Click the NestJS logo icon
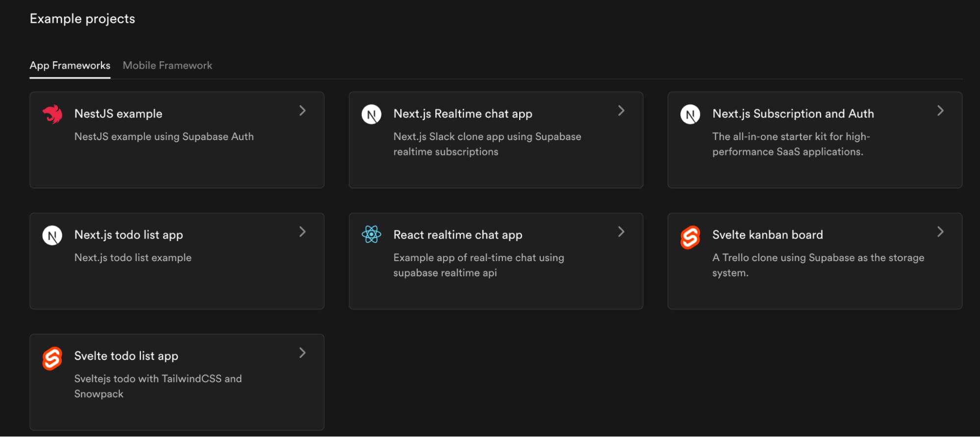Image resolution: width=980 pixels, height=437 pixels. (52, 114)
